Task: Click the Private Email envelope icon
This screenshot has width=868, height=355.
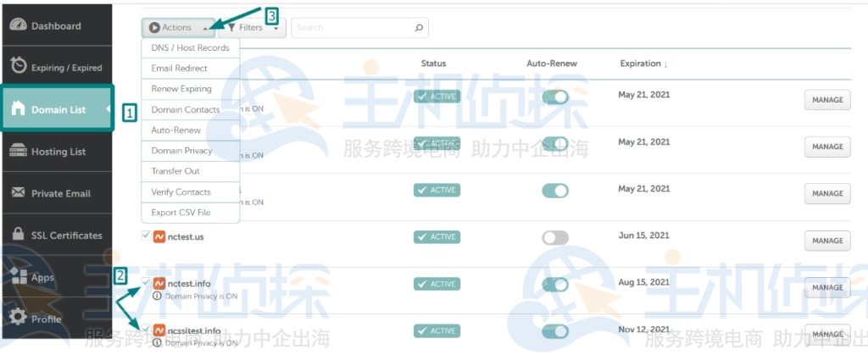Action: [x=19, y=192]
